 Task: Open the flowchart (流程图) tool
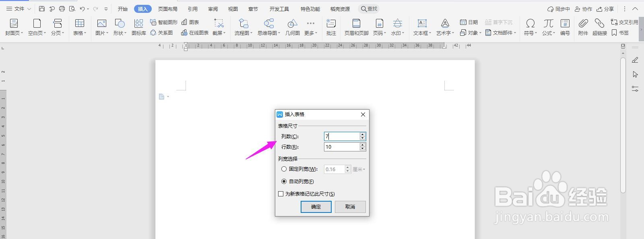[x=244, y=27]
